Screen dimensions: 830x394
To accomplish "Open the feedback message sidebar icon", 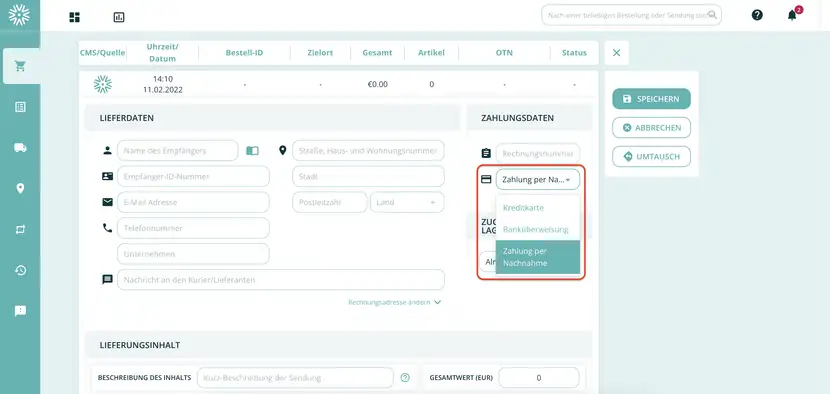I will click(20, 311).
